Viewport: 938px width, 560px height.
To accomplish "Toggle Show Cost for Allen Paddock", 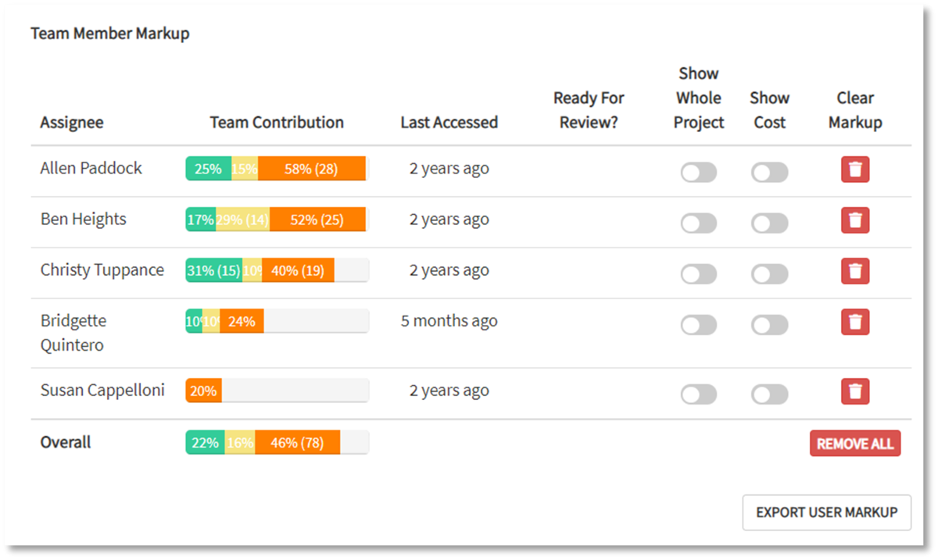I will coord(769,173).
